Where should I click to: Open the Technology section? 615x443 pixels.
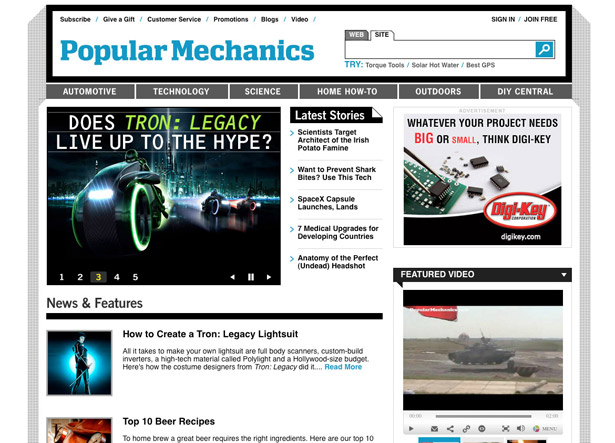pos(181,91)
